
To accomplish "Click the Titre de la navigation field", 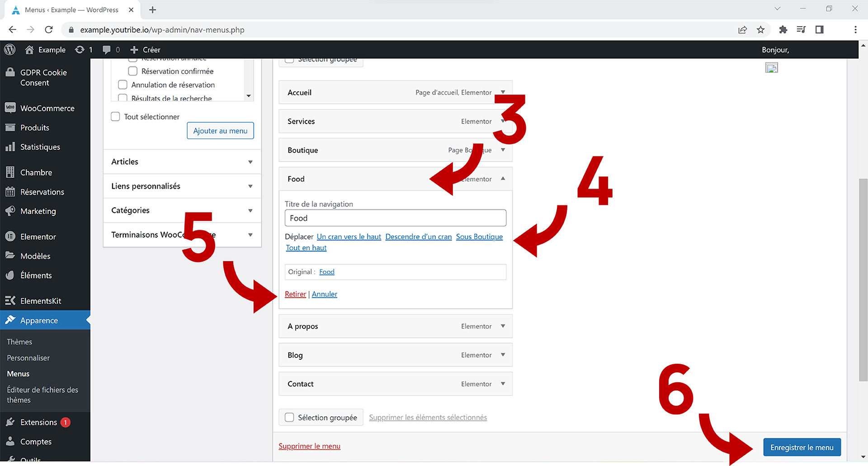I will (x=395, y=218).
